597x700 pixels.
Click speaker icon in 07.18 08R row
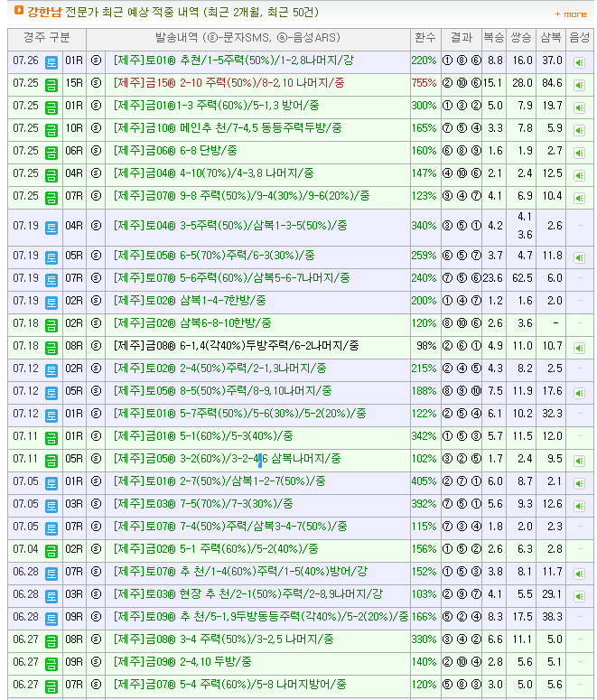578,348
